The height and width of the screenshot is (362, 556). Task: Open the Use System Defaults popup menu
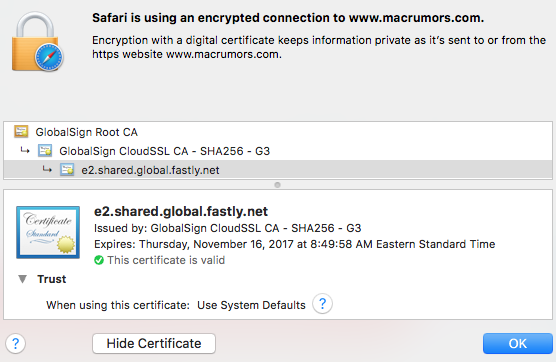[251, 305]
